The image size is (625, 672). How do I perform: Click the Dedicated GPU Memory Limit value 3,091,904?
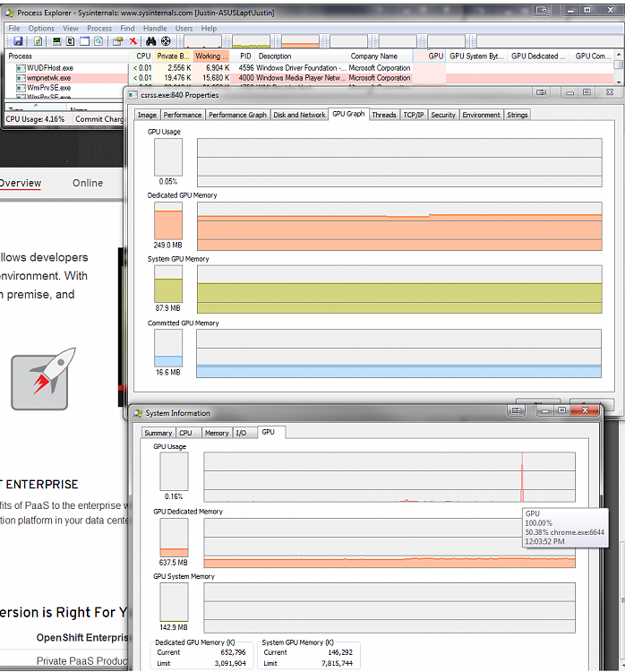[x=230, y=663]
